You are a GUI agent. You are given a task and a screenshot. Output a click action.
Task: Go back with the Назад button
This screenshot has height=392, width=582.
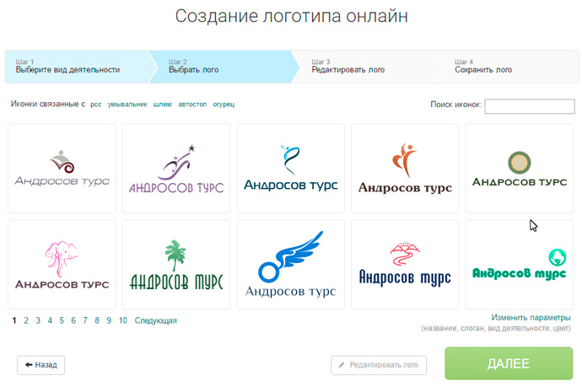pyautogui.click(x=40, y=365)
